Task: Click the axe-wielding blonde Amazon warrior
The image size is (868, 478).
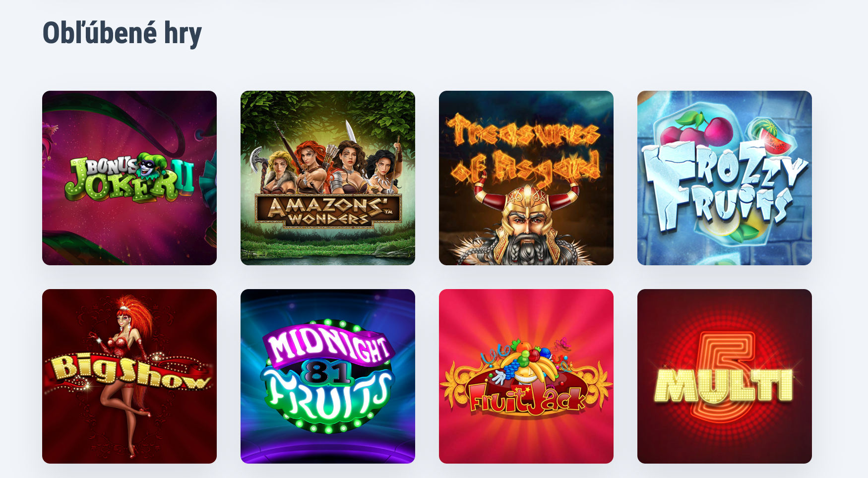Action: 275,170
